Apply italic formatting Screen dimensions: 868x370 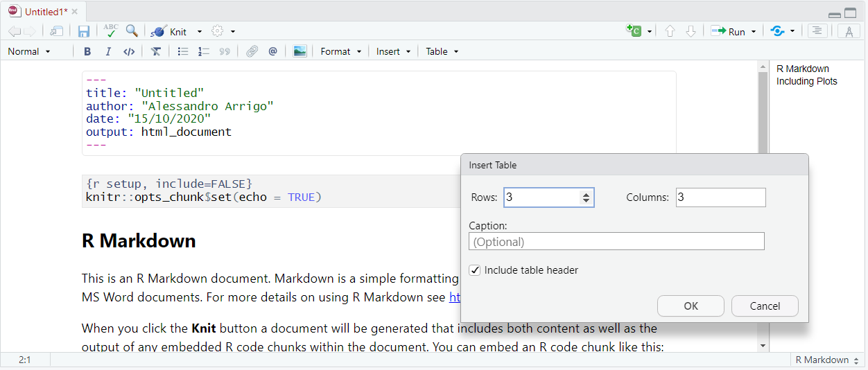[x=108, y=51]
